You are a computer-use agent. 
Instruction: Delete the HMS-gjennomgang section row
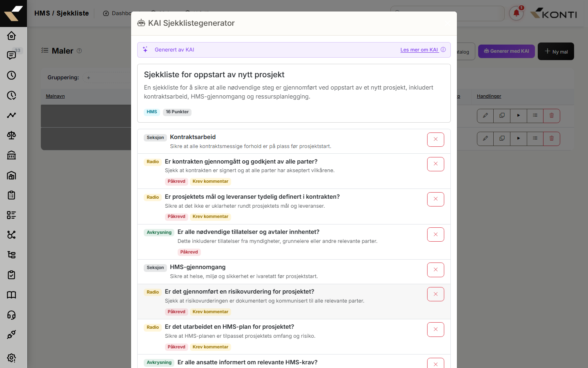[436, 269]
